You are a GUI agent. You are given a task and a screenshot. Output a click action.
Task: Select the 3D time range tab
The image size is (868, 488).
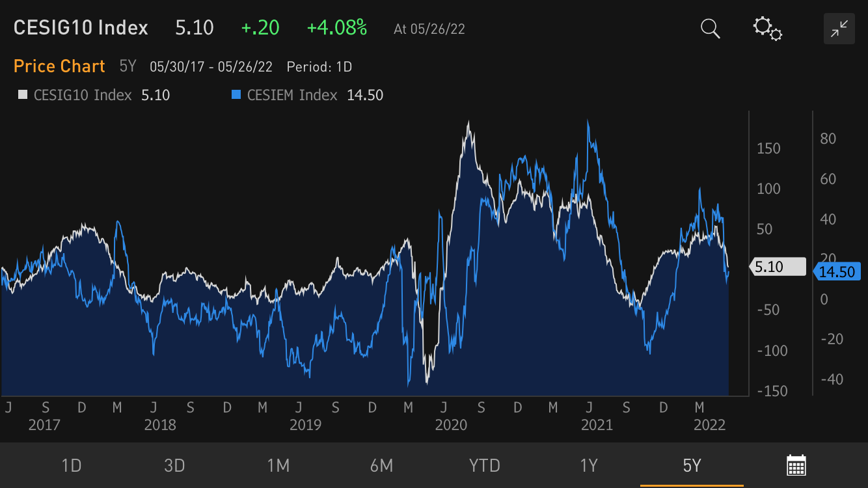click(x=174, y=466)
